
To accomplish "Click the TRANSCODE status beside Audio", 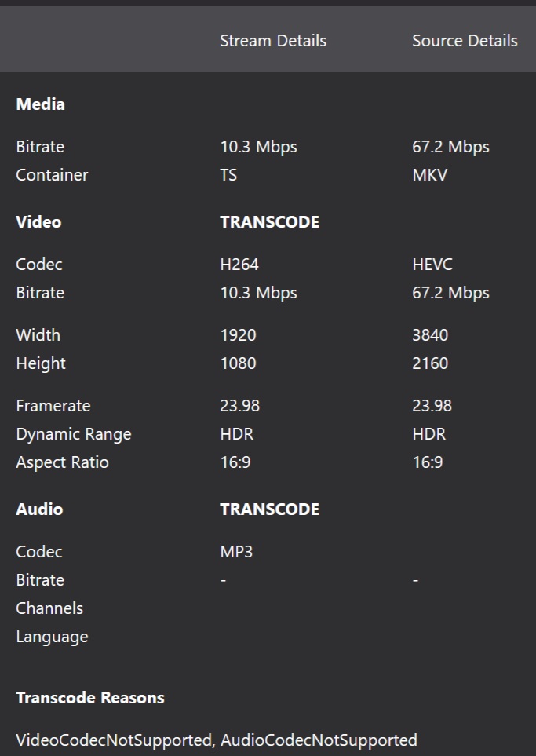I will point(269,509).
